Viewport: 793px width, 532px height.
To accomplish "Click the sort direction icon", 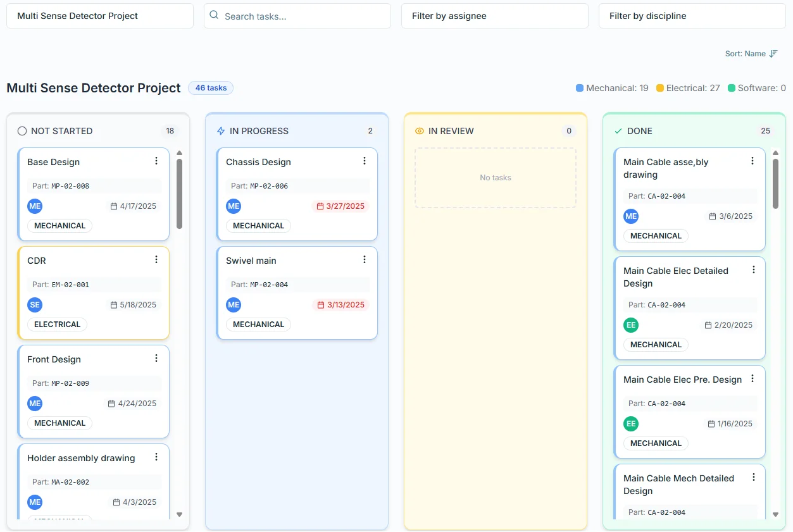I will (773, 54).
